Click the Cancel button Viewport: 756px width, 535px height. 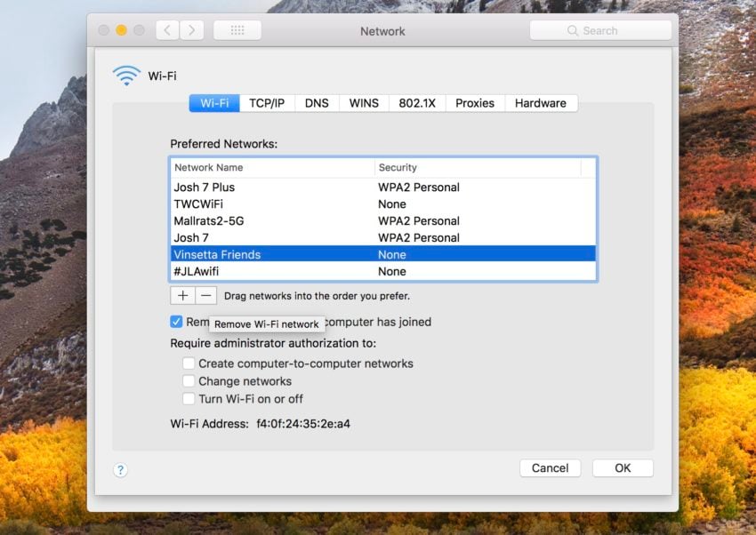(x=550, y=468)
